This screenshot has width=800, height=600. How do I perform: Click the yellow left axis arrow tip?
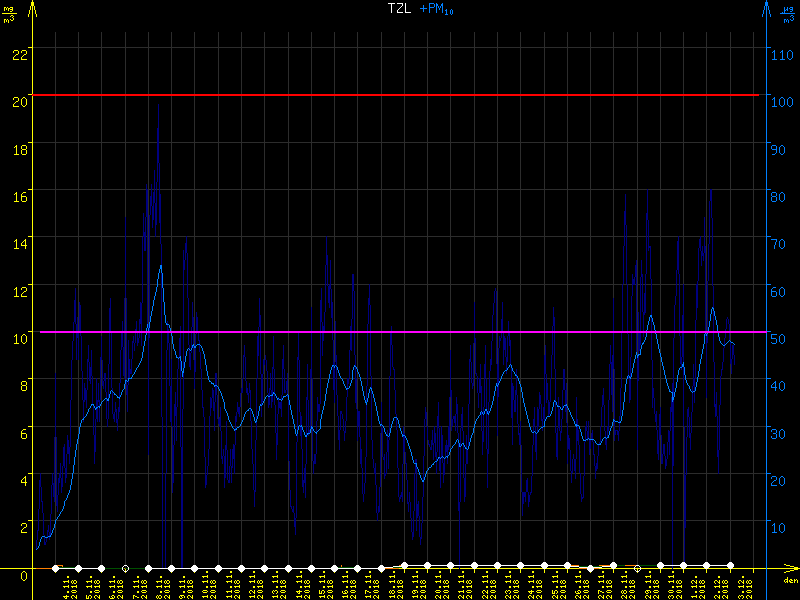[34, 6]
